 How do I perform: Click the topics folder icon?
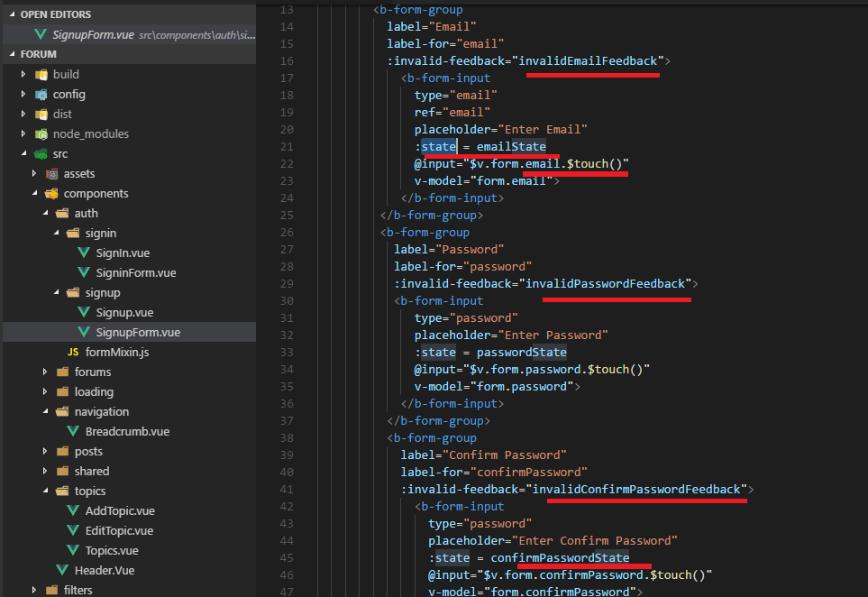(62, 491)
